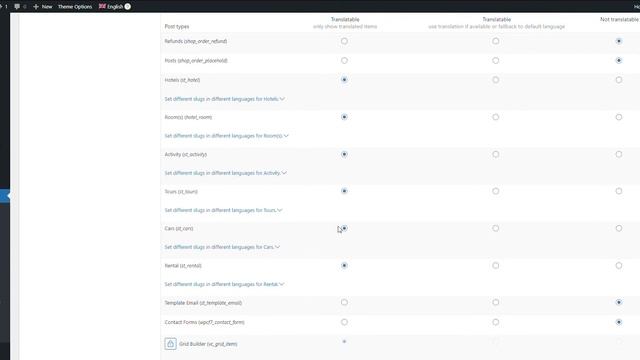Viewport: 640px width, 360px height.
Task: Set Template Email to translatable with fallback
Action: [x=496, y=302]
